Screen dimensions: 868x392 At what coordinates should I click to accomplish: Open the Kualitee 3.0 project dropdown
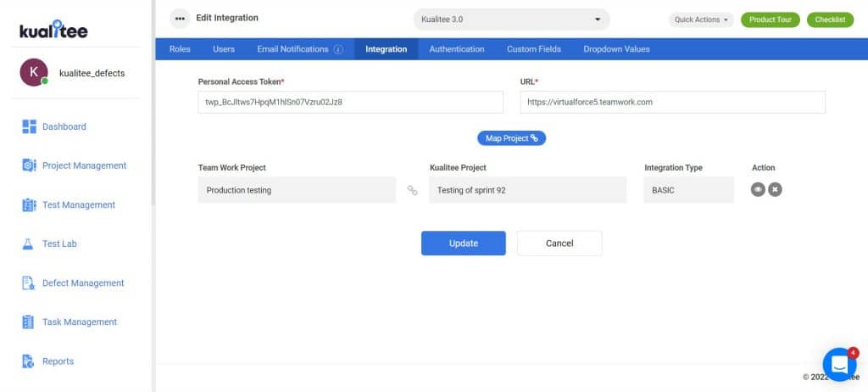511,19
